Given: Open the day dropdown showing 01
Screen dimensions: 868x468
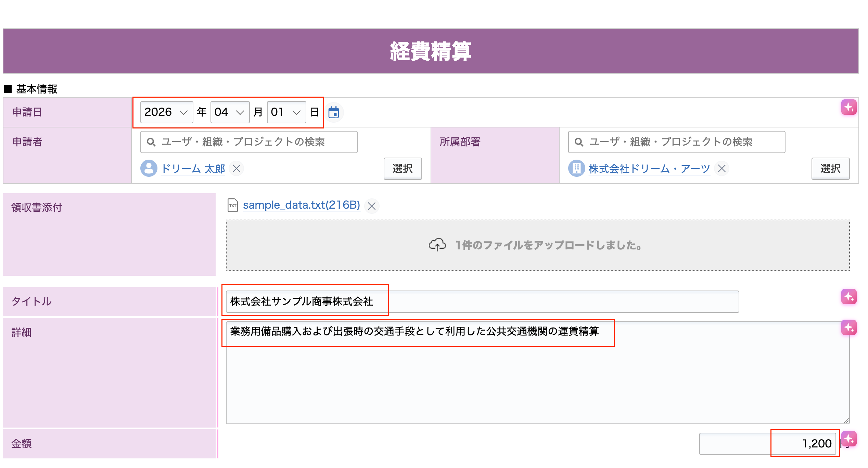Looking at the screenshot, I should coord(286,112).
